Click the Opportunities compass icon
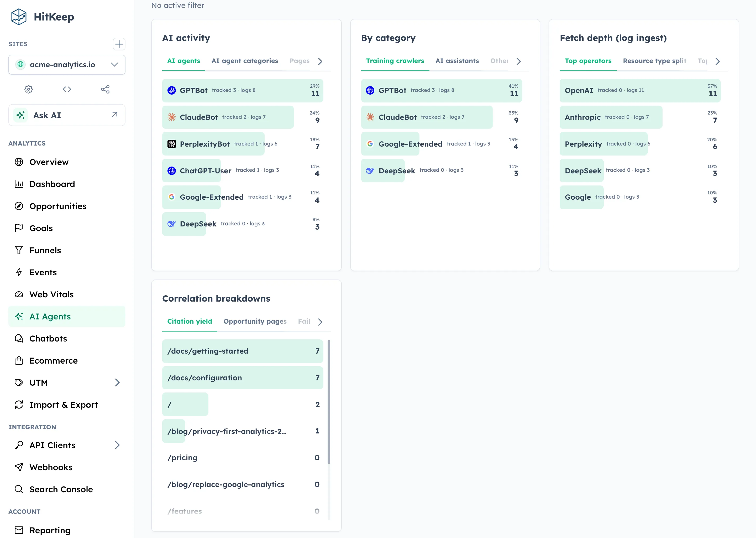756x538 pixels. coord(19,206)
